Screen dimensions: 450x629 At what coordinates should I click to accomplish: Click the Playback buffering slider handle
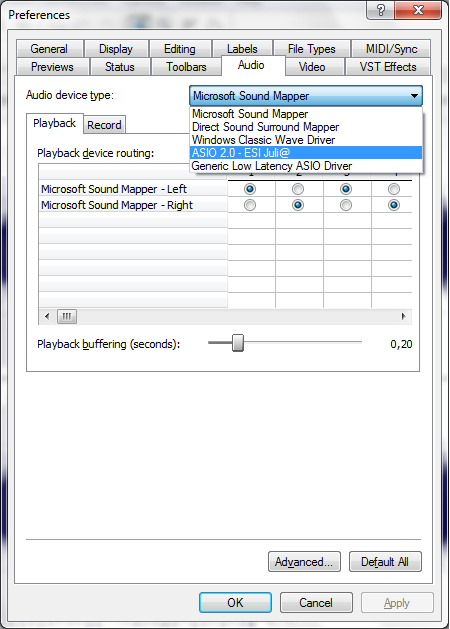(x=238, y=343)
